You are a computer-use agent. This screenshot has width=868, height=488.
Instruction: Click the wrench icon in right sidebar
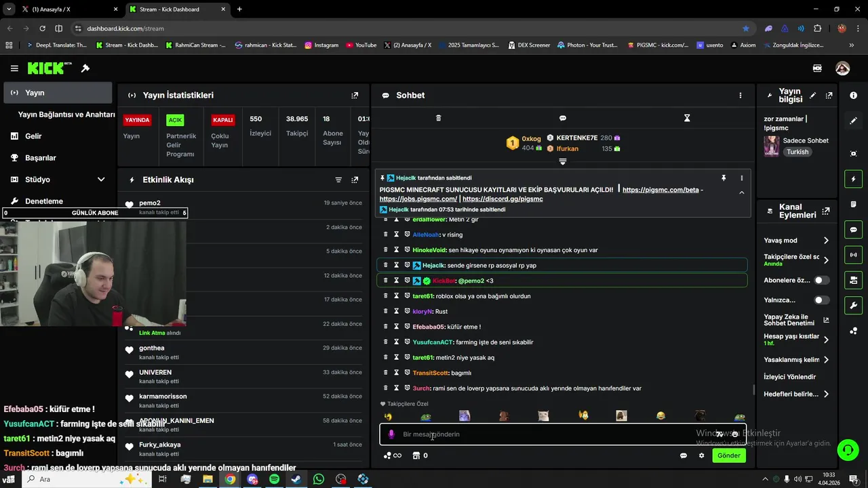[853, 305]
